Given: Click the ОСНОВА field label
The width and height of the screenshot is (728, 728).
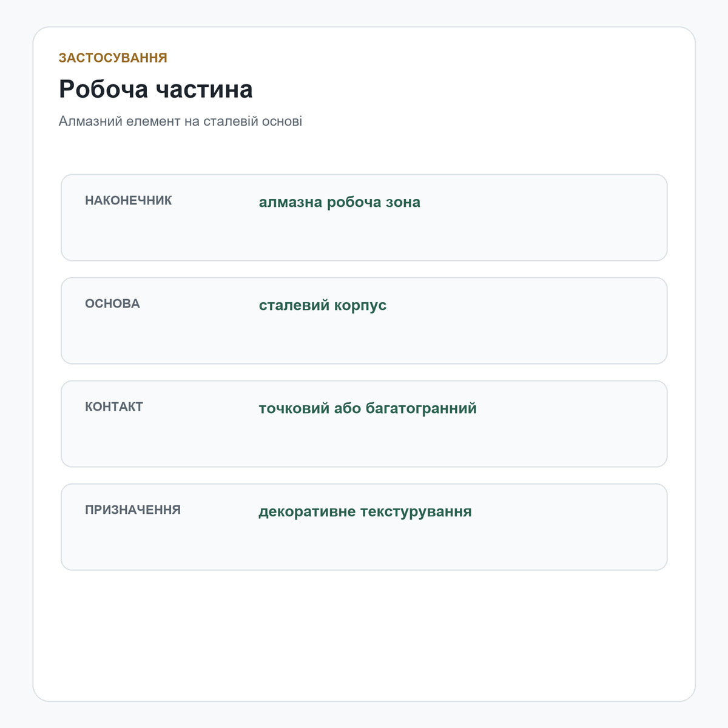Looking at the screenshot, I should [x=112, y=303].
